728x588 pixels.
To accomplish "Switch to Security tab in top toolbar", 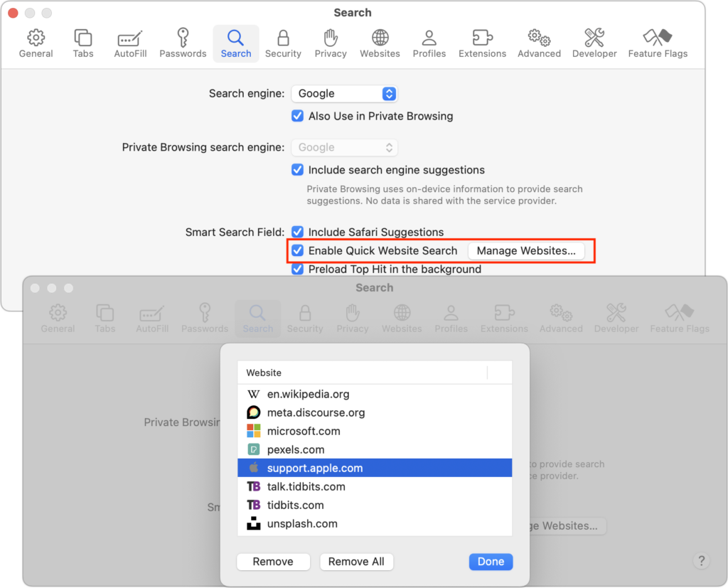I will (283, 43).
